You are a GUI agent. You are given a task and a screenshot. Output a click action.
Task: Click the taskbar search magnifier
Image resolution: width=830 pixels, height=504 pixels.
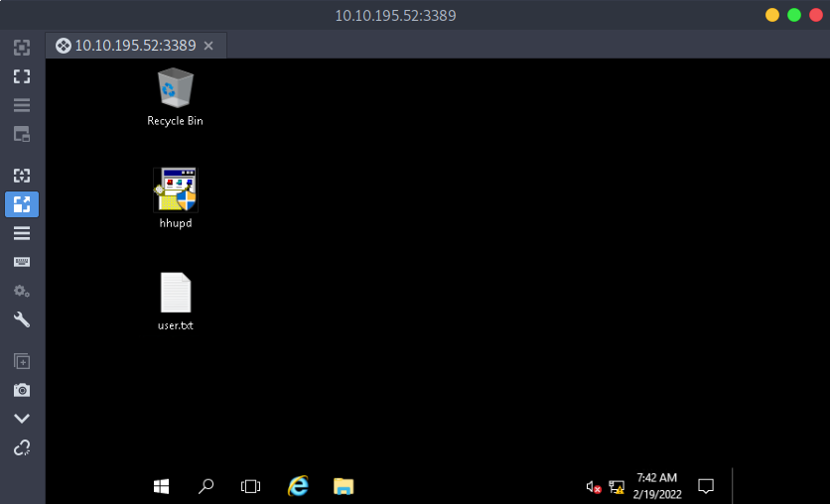click(206, 486)
